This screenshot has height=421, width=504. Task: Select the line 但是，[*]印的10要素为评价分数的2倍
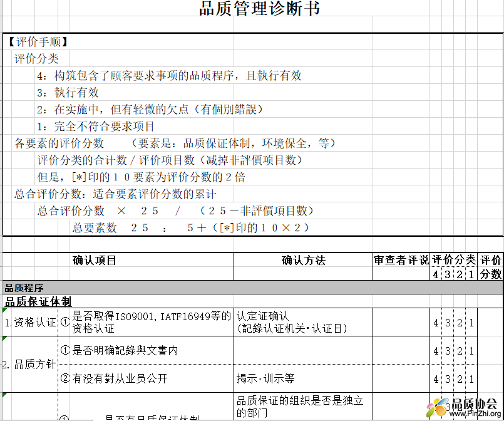point(141,177)
